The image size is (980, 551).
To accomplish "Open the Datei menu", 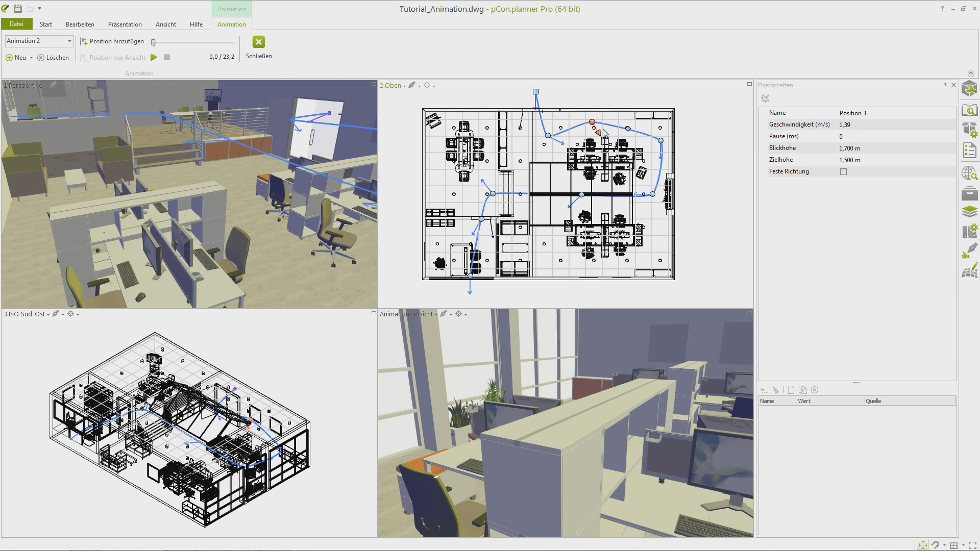I will [17, 24].
